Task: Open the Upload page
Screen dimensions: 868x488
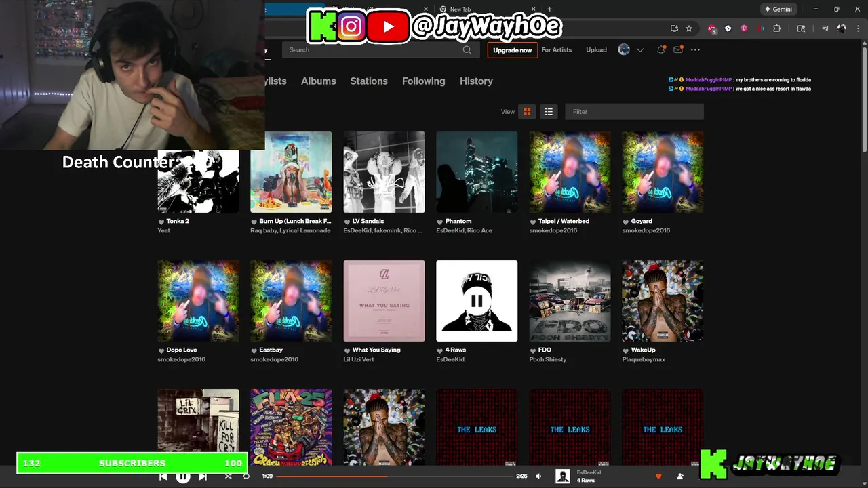Action: tap(596, 49)
